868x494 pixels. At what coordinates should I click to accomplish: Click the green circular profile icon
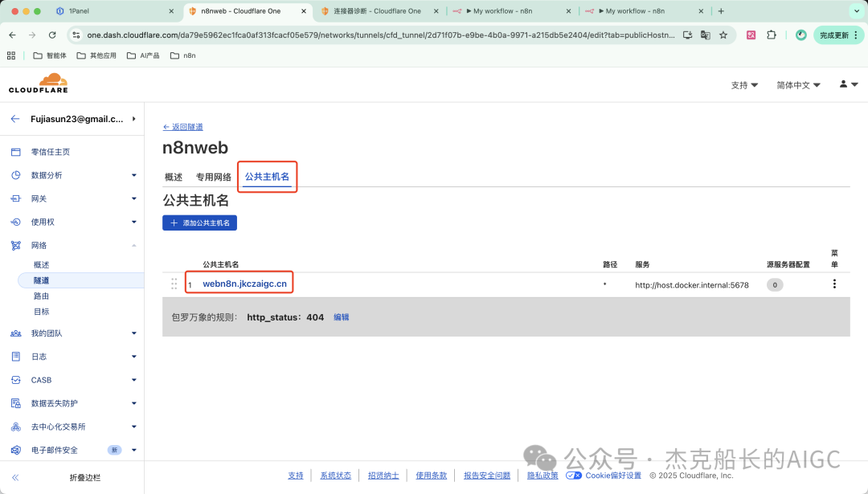(800, 35)
